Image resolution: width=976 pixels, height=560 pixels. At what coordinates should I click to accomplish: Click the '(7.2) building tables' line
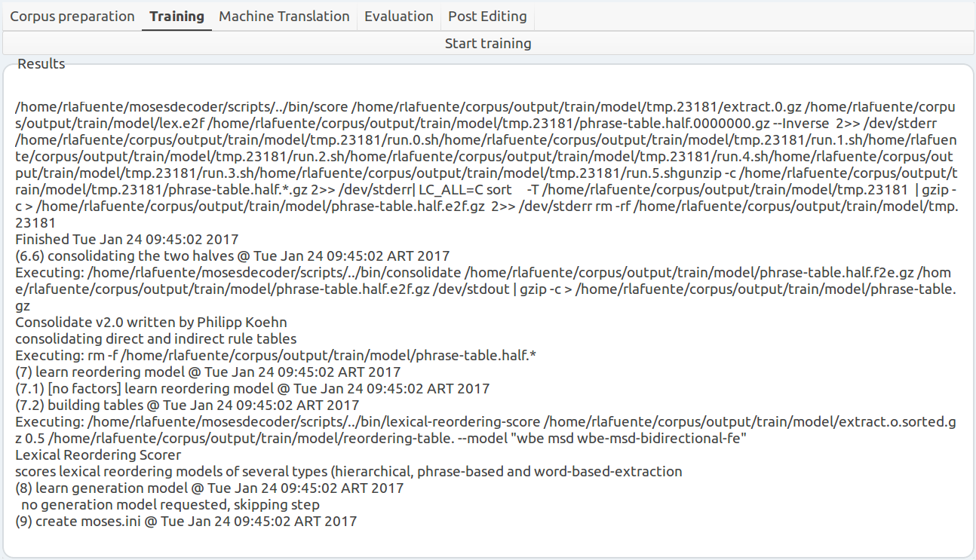tap(187, 405)
